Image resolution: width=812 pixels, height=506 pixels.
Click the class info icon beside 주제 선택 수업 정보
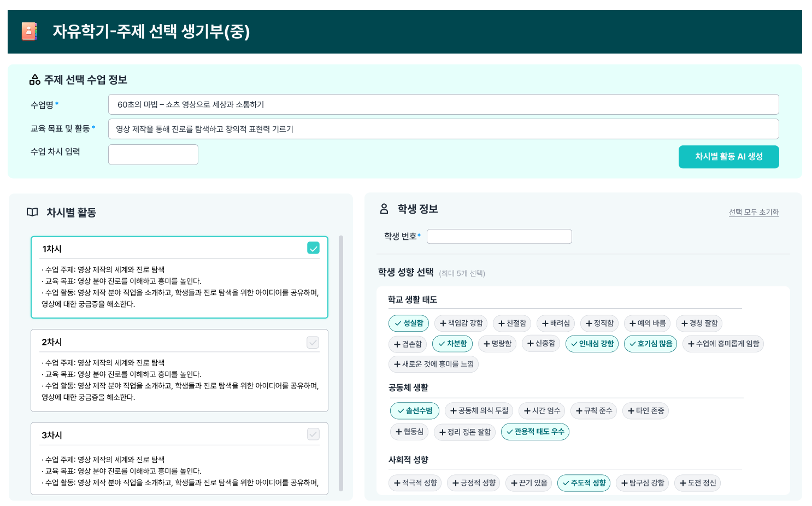35,80
